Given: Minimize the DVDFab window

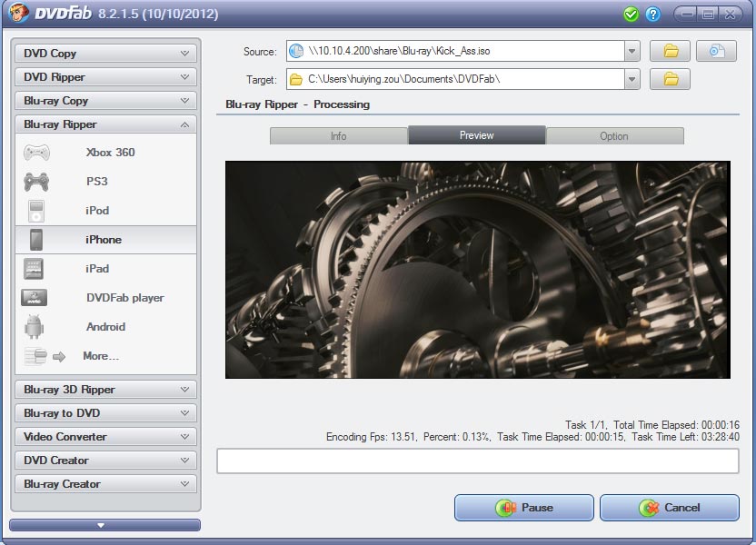Looking at the screenshot, I should click(x=688, y=15).
